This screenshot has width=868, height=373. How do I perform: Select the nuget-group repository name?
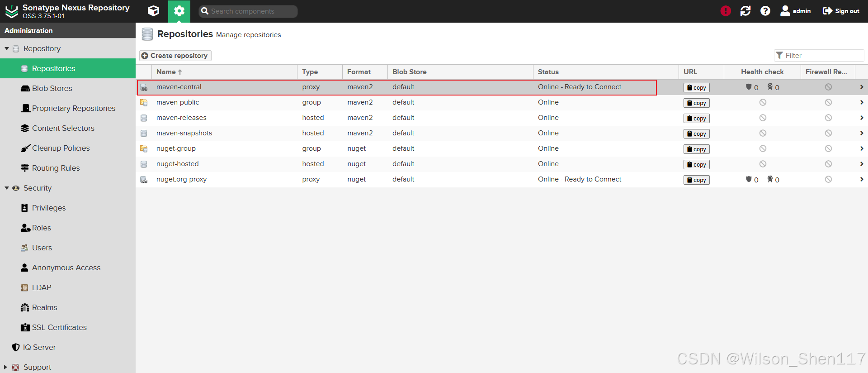coord(176,148)
